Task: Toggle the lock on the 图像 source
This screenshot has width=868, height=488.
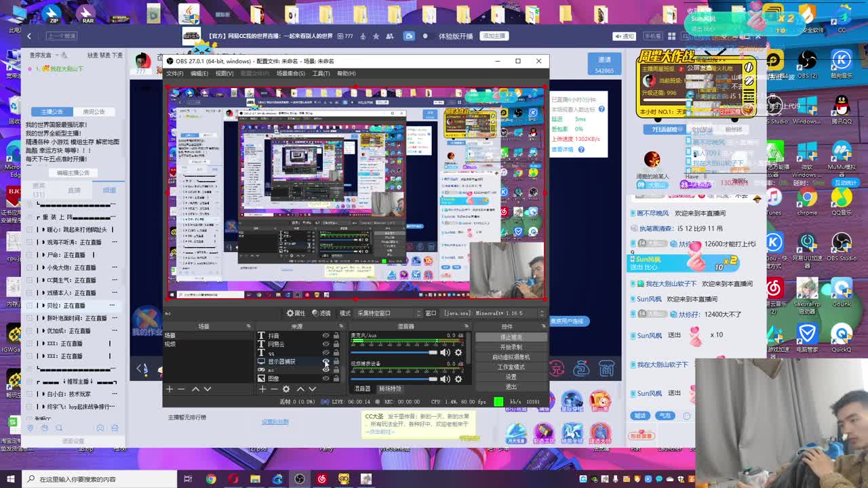Action: tap(336, 378)
